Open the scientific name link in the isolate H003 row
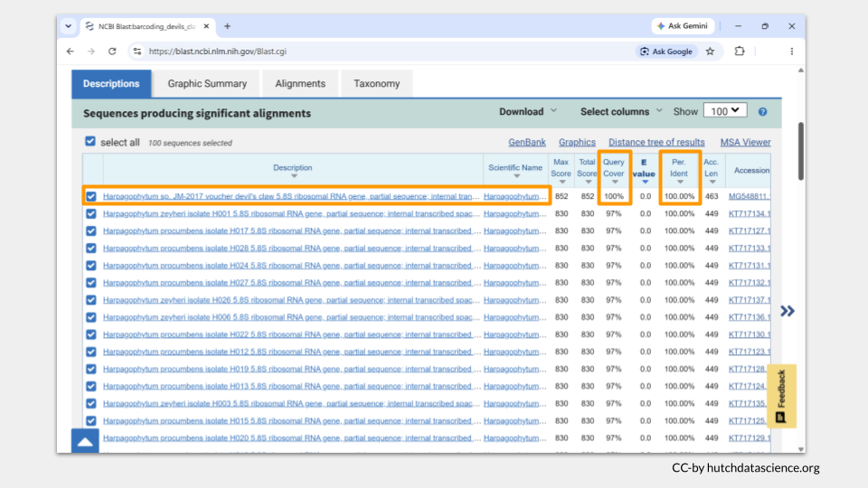 (x=514, y=404)
